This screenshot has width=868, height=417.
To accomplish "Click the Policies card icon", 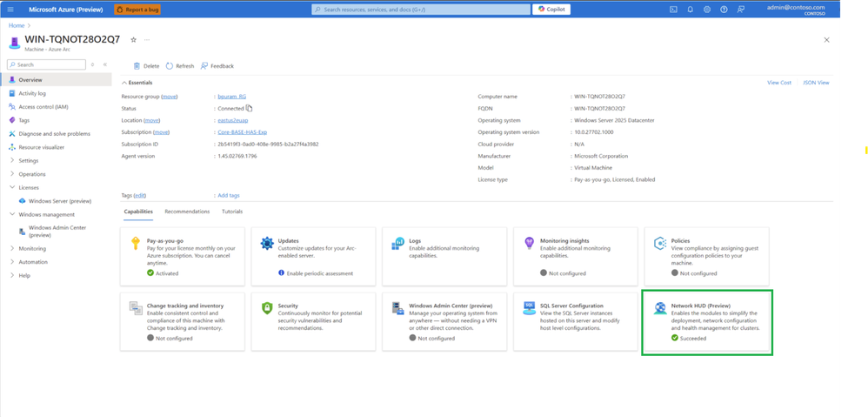I will coord(660,243).
